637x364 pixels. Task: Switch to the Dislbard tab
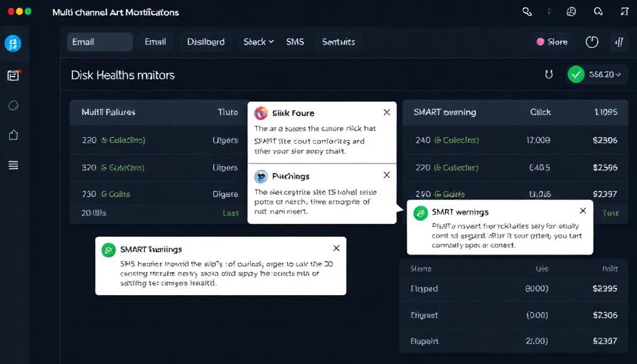click(x=205, y=42)
